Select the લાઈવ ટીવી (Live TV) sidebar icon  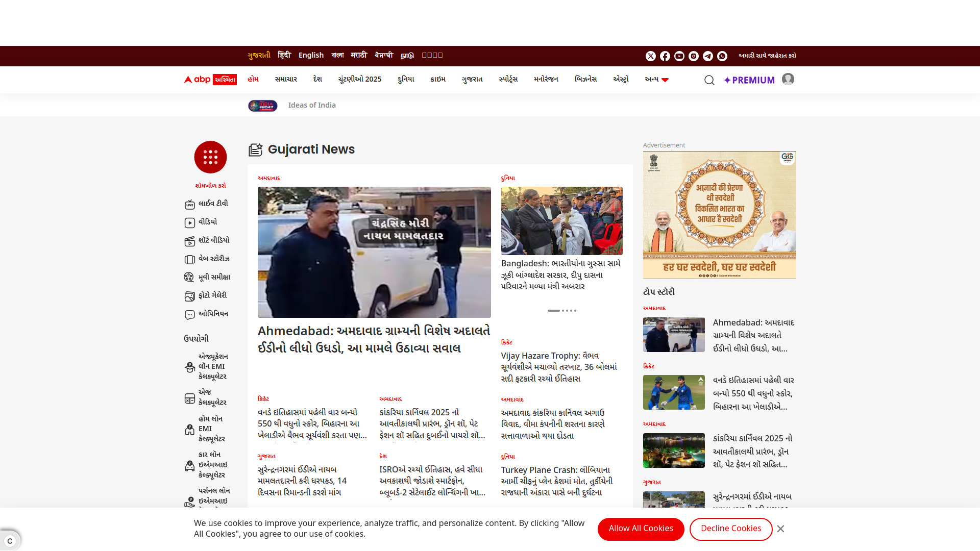pos(190,204)
